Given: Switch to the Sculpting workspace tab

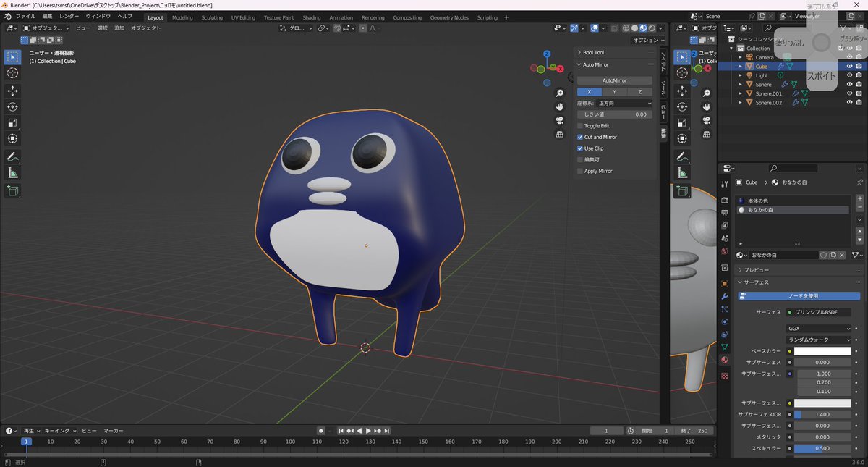Looking at the screenshot, I should pyautogui.click(x=212, y=17).
